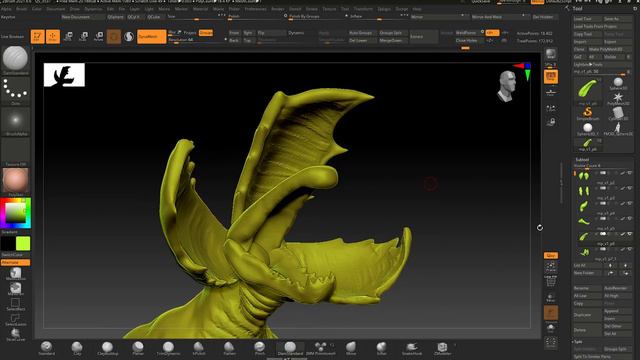
Task: Select the Edit mode button
Action: [x=37, y=36]
